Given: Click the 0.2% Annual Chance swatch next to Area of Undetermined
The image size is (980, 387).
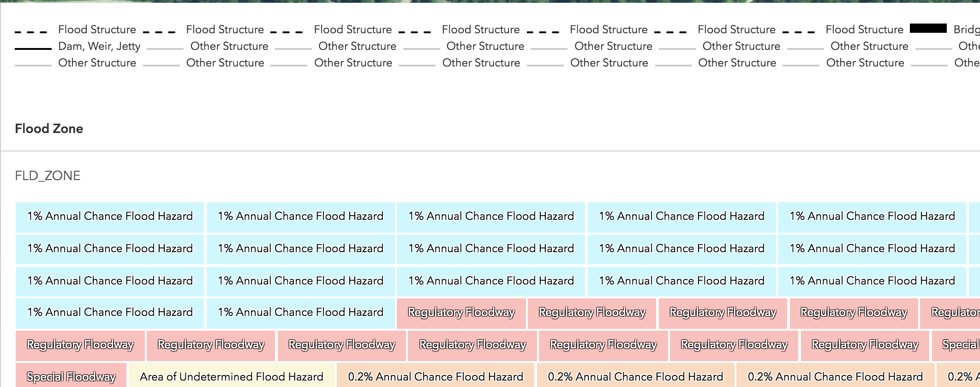Looking at the screenshot, I should [x=435, y=376].
